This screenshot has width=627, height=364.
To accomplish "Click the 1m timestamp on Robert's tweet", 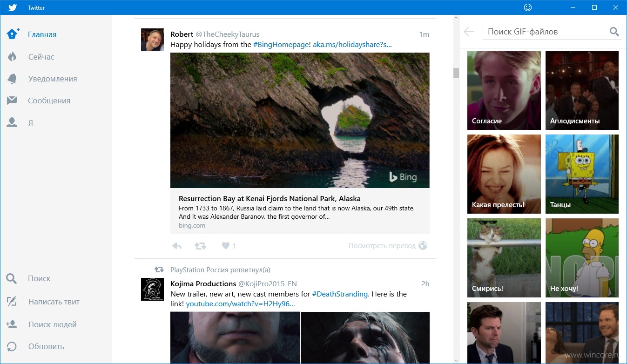I will [x=424, y=34].
